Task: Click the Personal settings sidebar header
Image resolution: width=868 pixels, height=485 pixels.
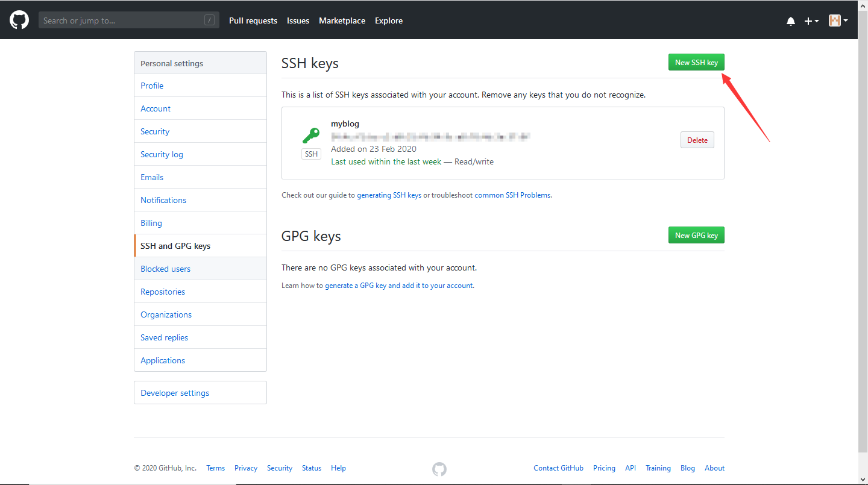Action: 200,63
